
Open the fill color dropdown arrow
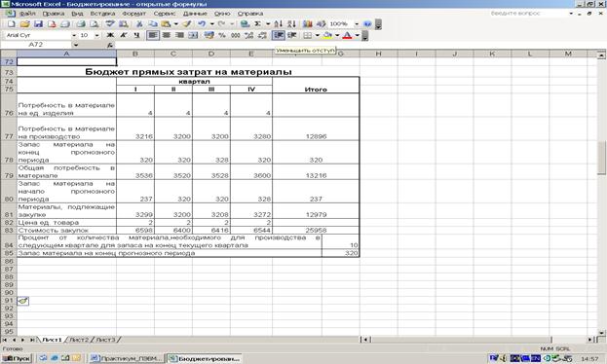click(x=337, y=35)
